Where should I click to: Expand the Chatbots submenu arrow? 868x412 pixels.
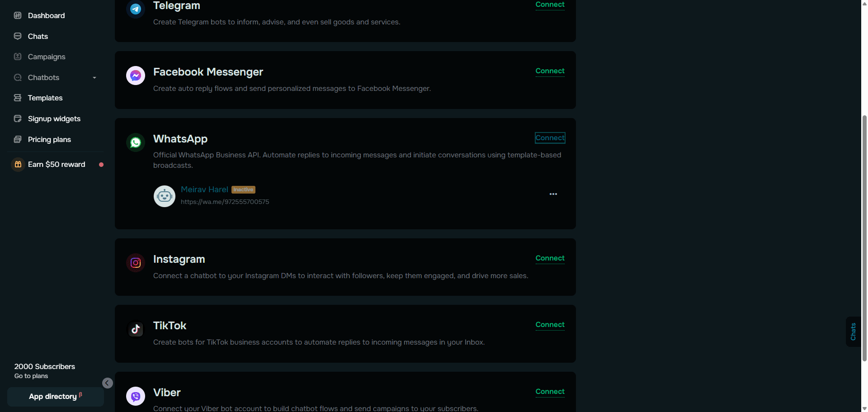click(94, 78)
